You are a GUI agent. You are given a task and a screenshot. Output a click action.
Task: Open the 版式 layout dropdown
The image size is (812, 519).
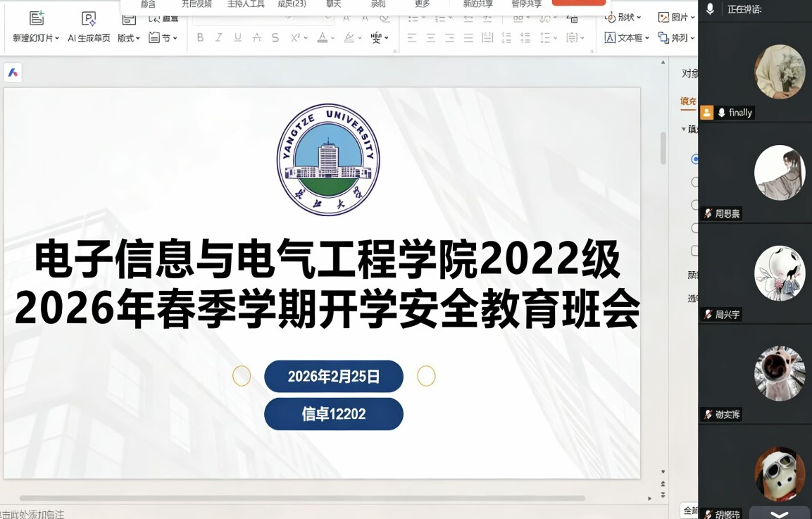pos(129,38)
